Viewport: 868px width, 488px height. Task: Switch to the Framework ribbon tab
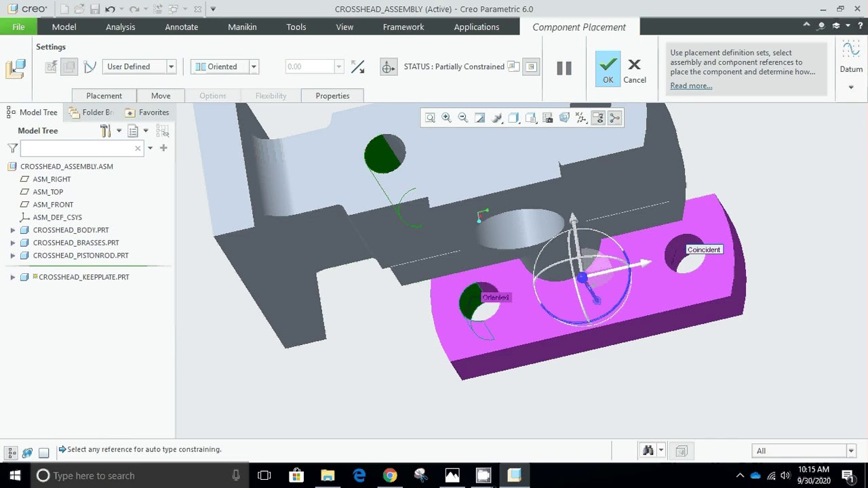403,26
